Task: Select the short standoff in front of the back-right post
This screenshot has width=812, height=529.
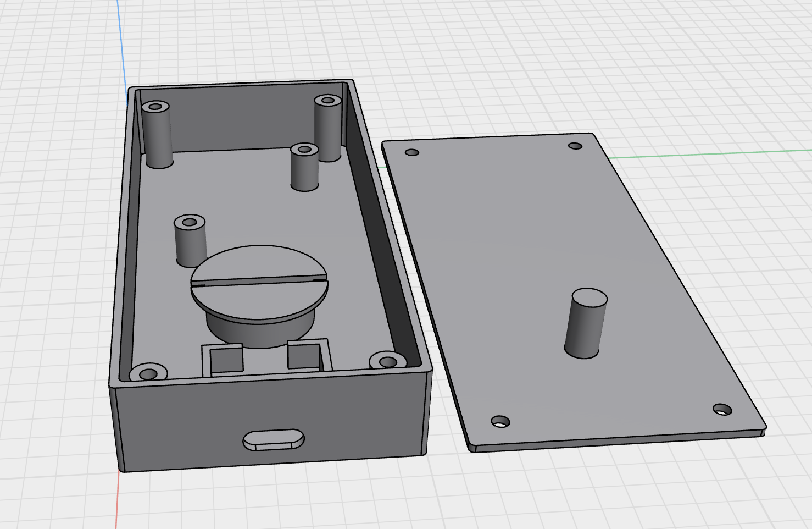Action: [304, 167]
